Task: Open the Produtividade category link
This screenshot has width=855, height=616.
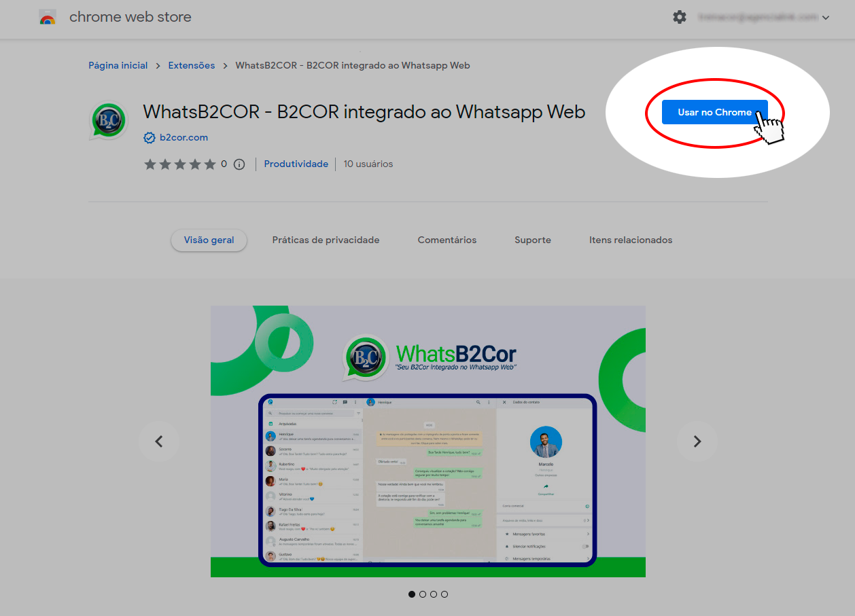Action: coord(296,164)
